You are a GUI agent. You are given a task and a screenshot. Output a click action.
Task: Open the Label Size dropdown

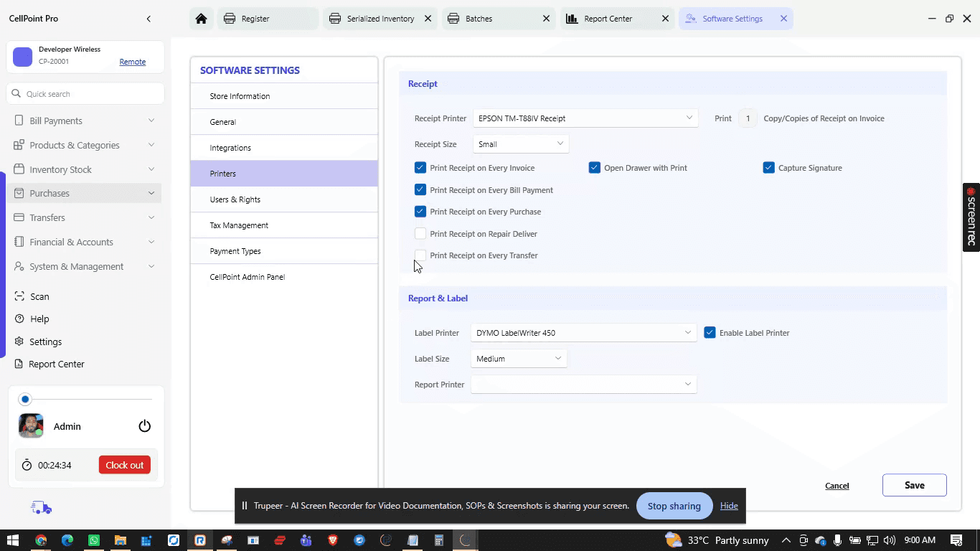click(519, 359)
